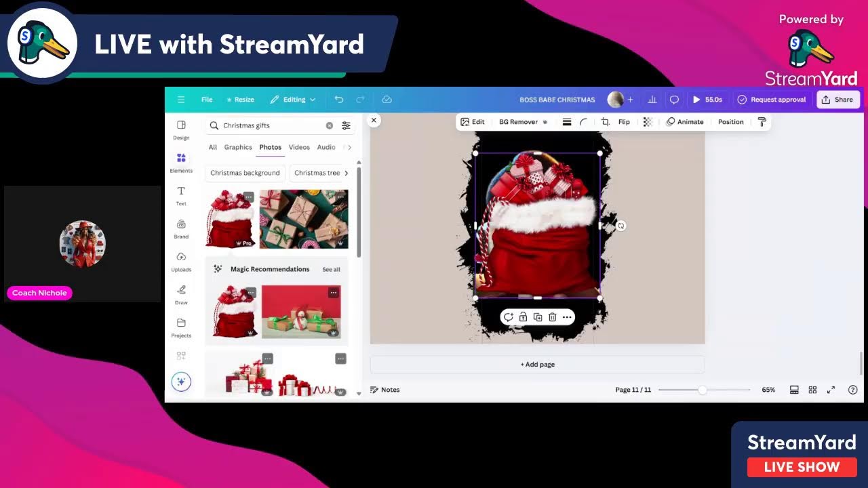Open the Uploads panel in sidebar
Screen dimensions: 868x488
[x=181, y=262]
